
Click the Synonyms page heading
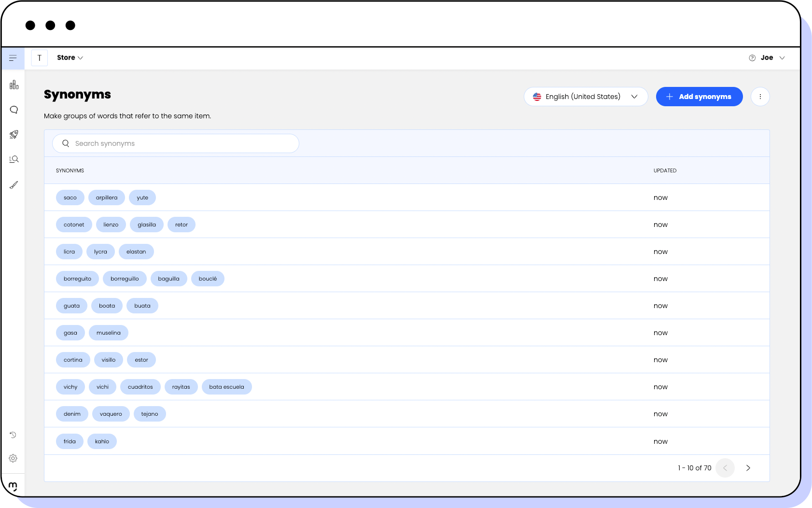coord(77,95)
